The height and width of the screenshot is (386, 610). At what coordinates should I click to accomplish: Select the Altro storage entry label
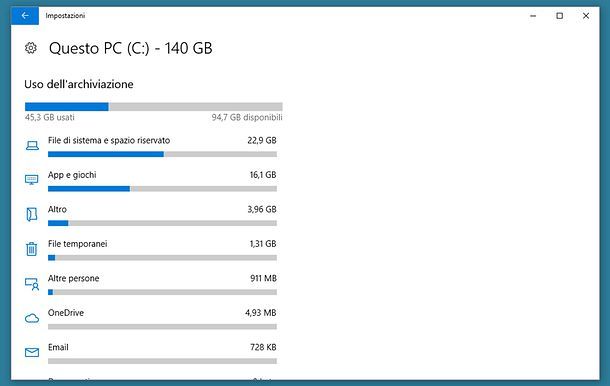coord(57,209)
